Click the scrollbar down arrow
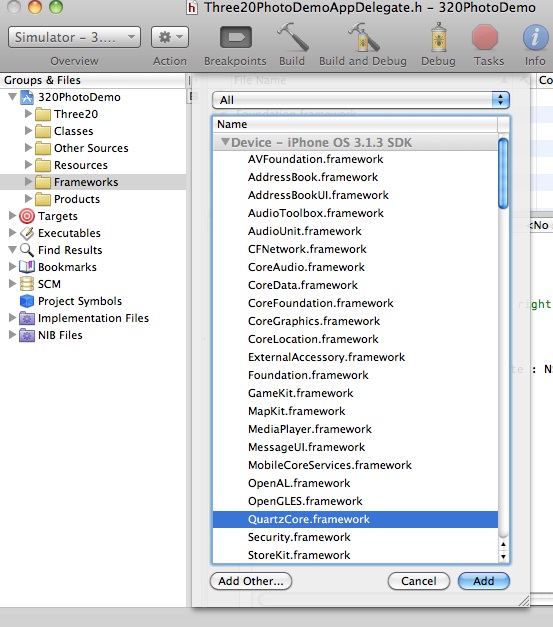 pos(503,556)
